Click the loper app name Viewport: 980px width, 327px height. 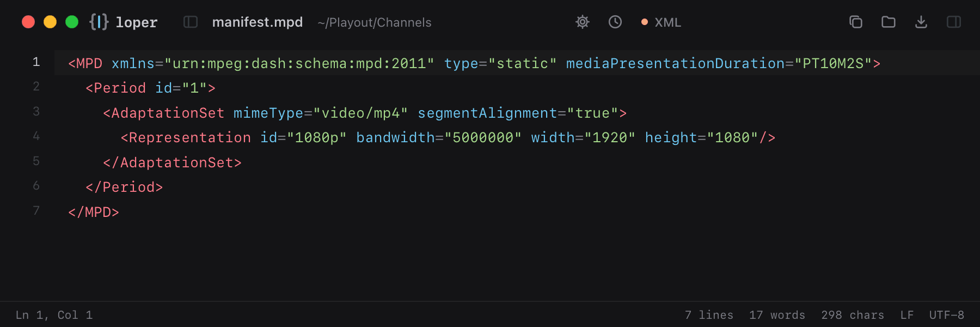pyautogui.click(x=137, y=22)
